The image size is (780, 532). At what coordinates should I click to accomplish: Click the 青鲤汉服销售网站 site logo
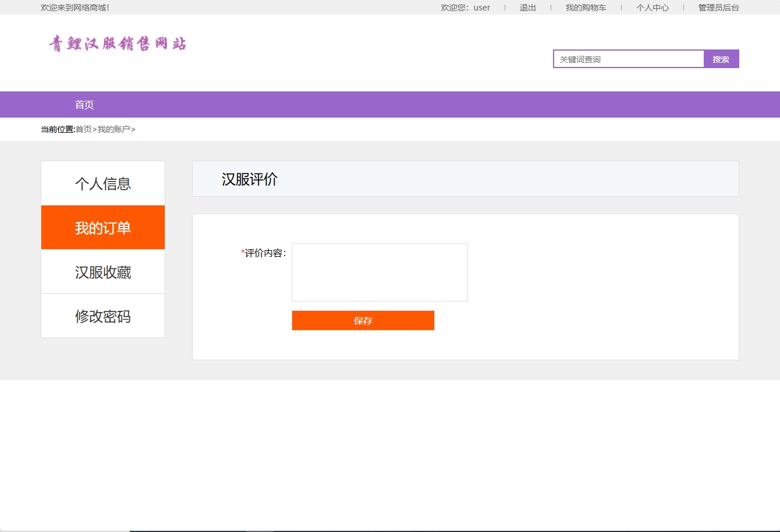[117, 44]
